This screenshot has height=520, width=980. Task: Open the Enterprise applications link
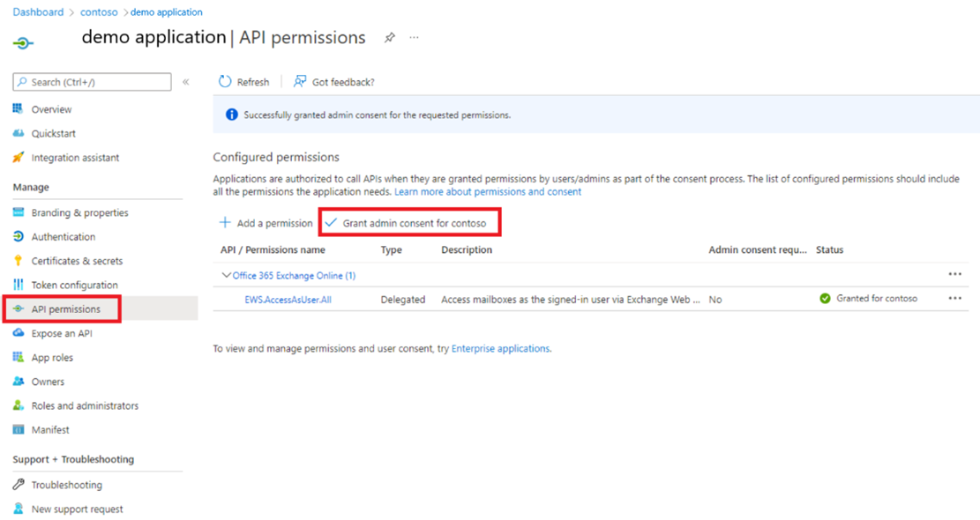tap(501, 348)
